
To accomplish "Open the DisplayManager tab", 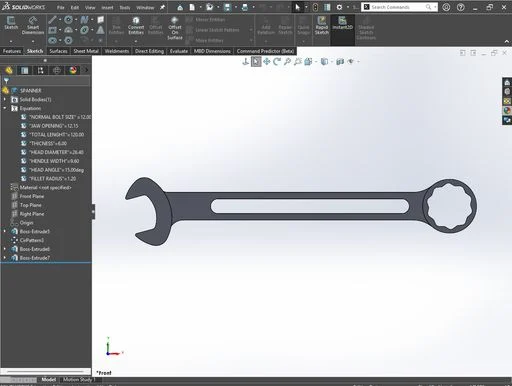I will (73, 70).
